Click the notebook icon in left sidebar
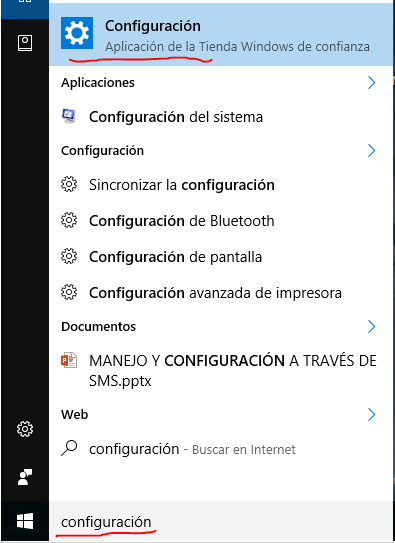395x543 pixels. [x=25, y=43]
